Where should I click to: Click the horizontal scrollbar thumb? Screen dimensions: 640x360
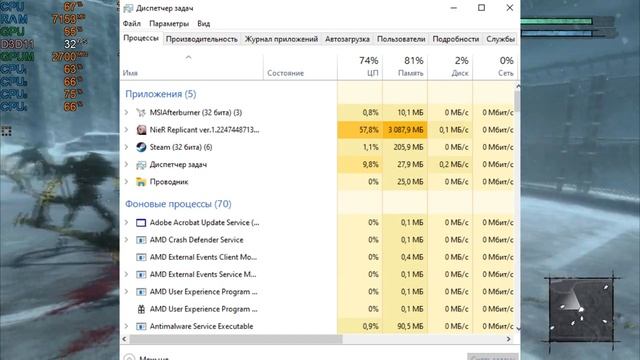click(x=236, y=339)
